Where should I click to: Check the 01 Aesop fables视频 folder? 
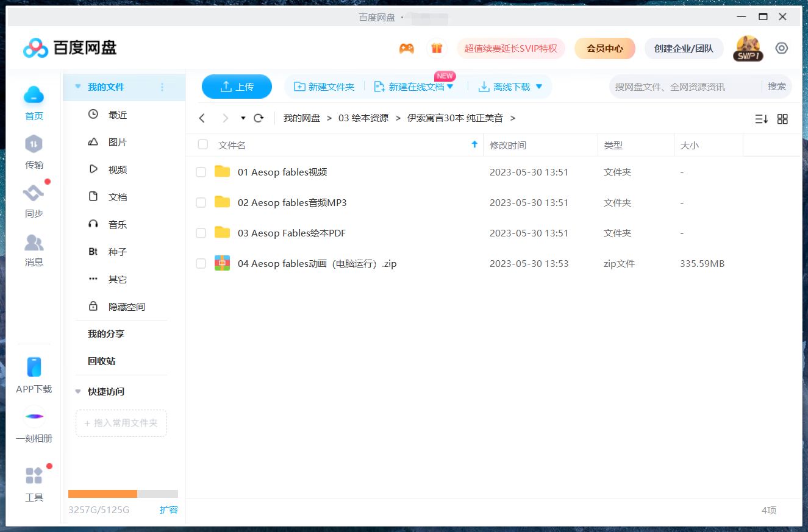tap(201, 172)
